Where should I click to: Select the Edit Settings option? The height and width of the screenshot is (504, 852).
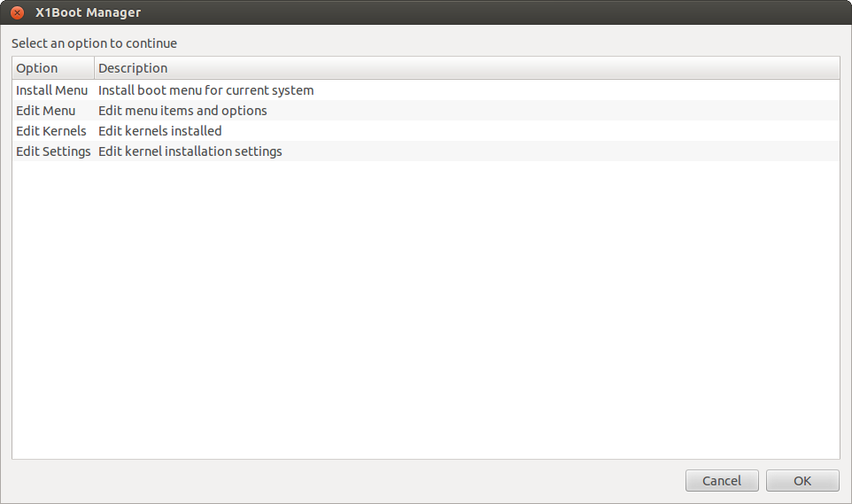53,151
